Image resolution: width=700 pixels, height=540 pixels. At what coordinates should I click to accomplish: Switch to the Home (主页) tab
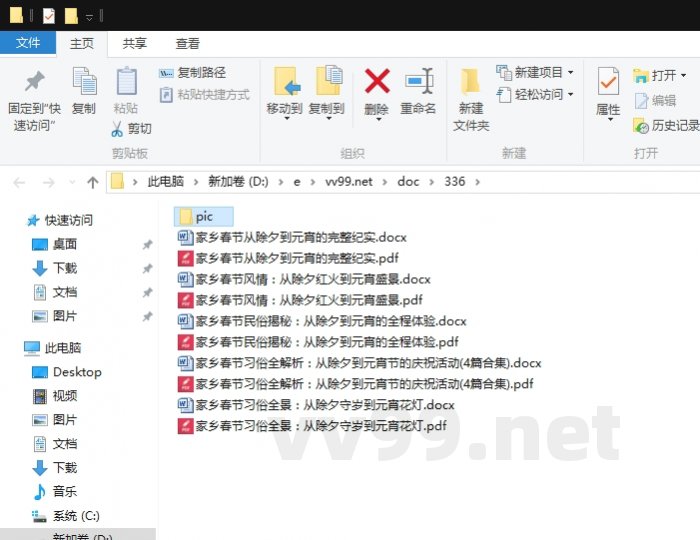coord(82,43)
